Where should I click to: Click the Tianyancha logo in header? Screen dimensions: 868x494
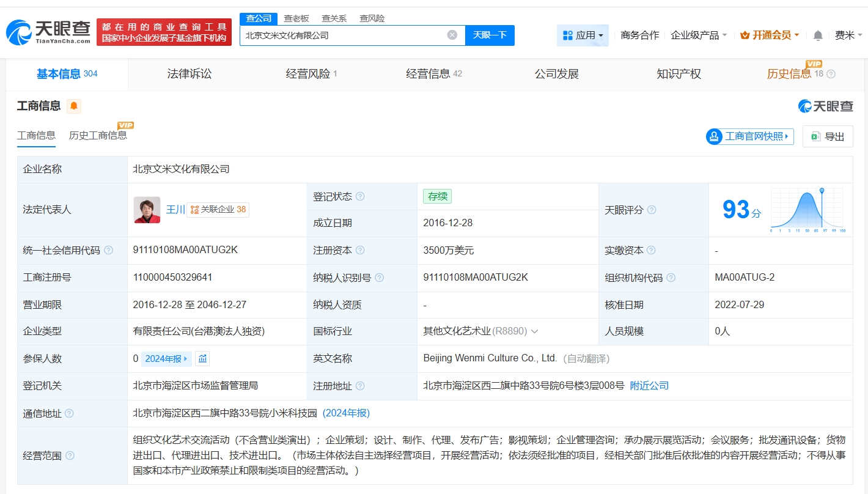pyautogui.click(x=49, y=32)
